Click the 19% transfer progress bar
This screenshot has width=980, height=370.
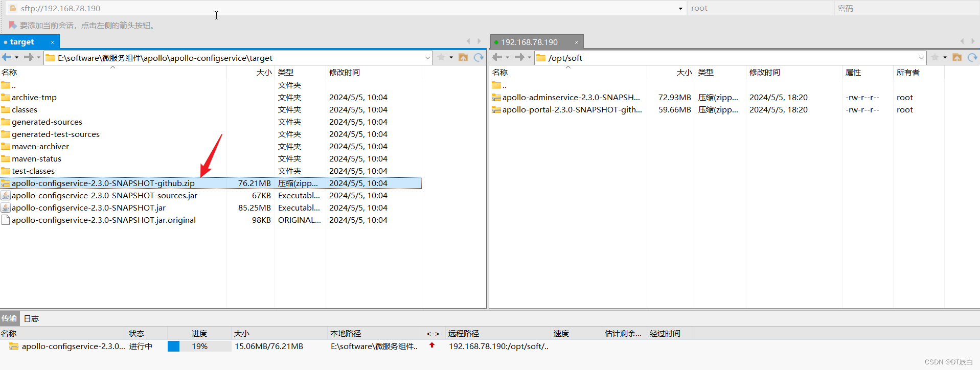click(199, 346)
